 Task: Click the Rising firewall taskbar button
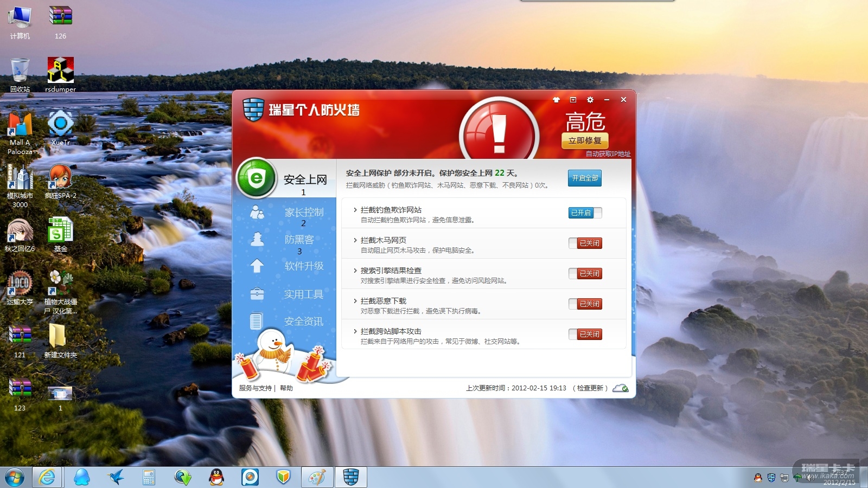pyautogui.click(x=351, y=477)
